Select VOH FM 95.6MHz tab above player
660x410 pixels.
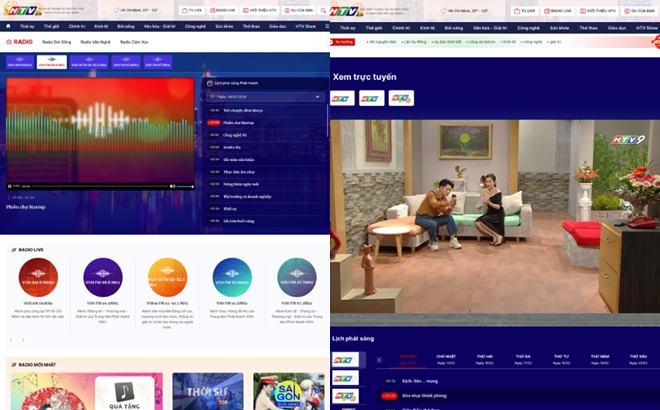(x=126, y=62)
